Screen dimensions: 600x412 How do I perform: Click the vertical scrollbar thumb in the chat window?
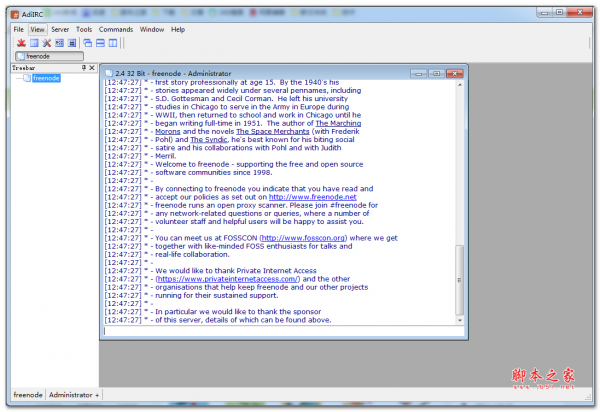pos(460,280)
